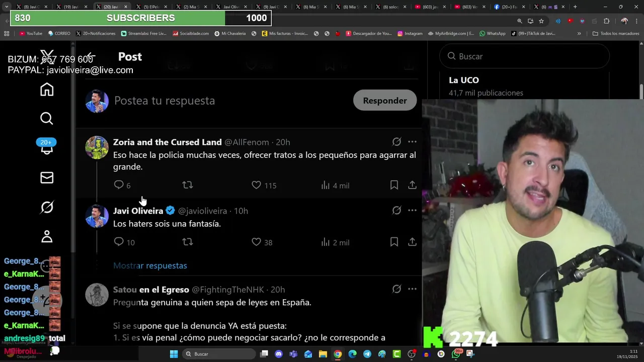Open Satou en el Egreso's avatar
The width and height of the screenshot is (644, 362).
(x=97, y=295)
